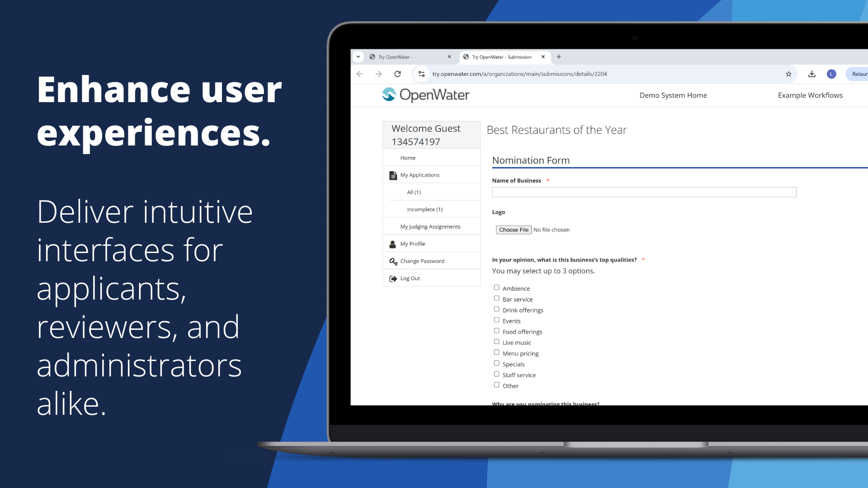The width and height of the screenshot is (868, 488).
Task: Click the browser back navigation icon
Action: click(x=359, y=74)
